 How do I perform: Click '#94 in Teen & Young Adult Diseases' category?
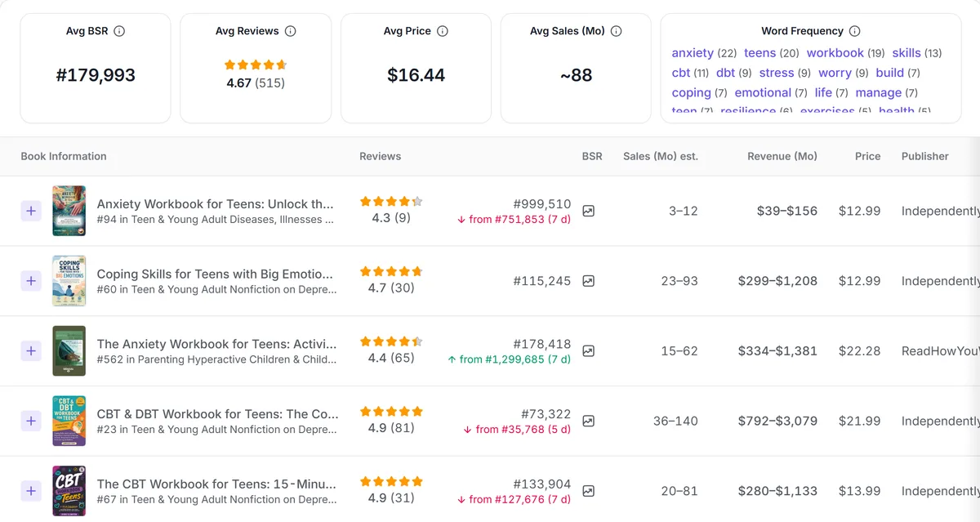216,220
